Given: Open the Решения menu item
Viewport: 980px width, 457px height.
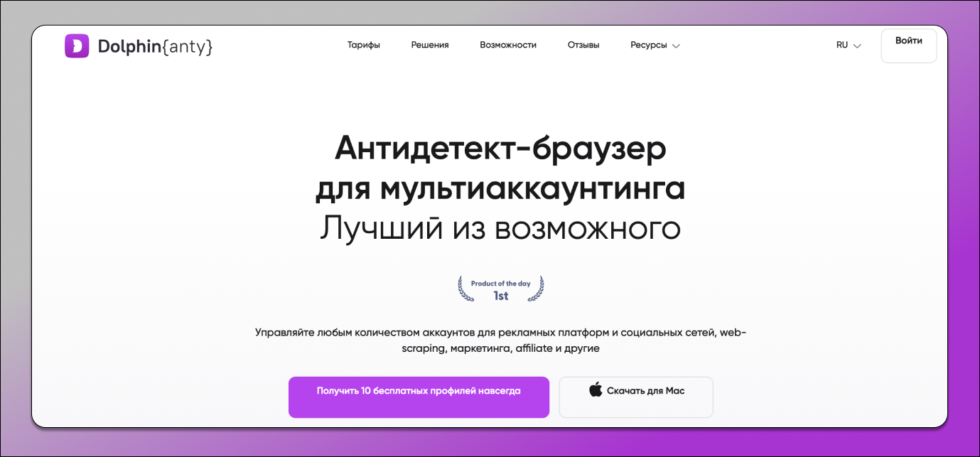Looking at the screenshot, I should [x=430, y=45].
